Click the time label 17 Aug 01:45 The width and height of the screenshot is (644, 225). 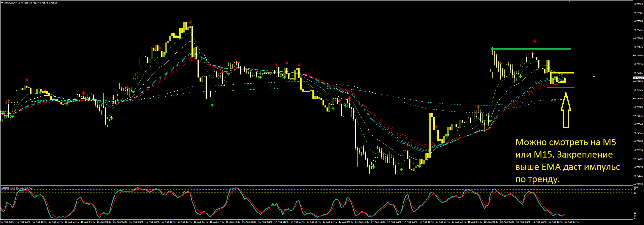pos(281,222)
